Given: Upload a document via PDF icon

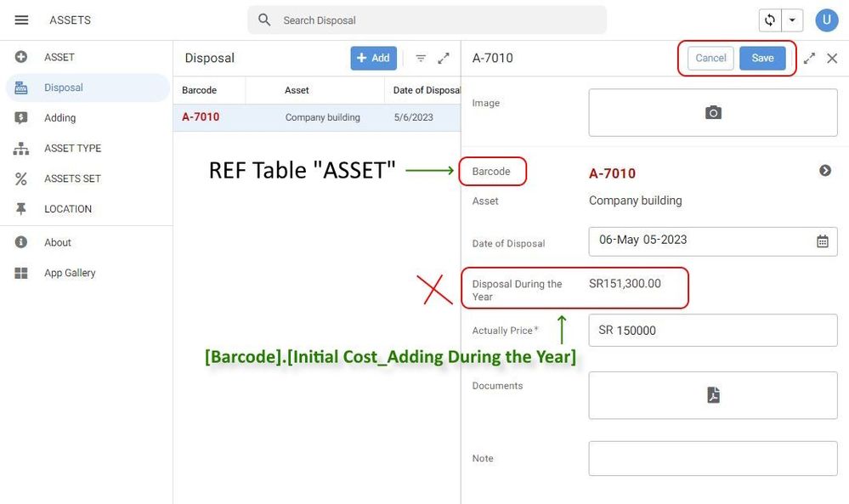Looking at the screenshot, I should pyautogui.click(x=713, y=395).
